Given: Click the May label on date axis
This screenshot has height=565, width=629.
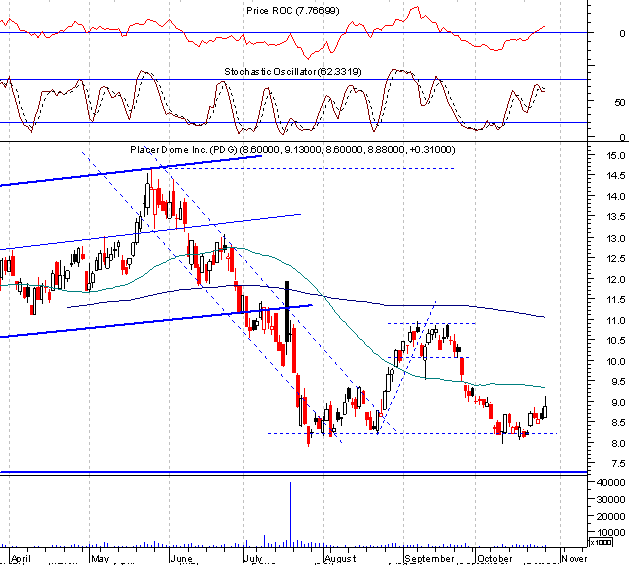Looking at the screenshot, I should point(100,559).
